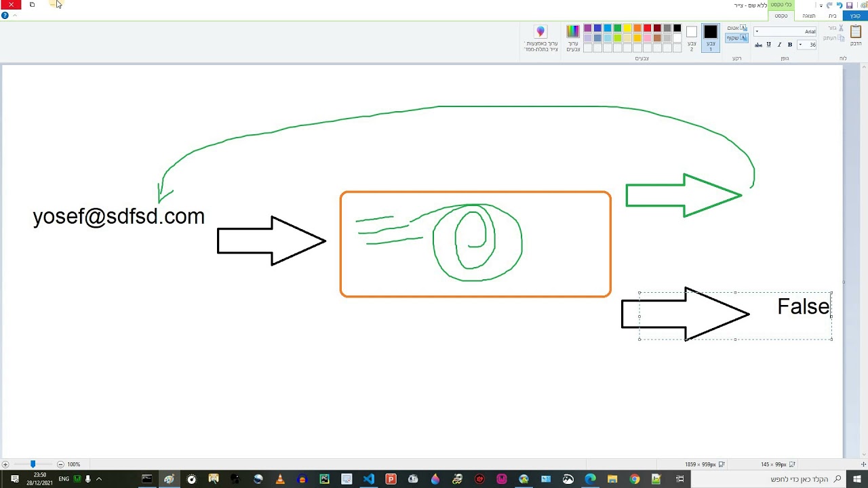Apply italic with the I icon

click(779, 45)
